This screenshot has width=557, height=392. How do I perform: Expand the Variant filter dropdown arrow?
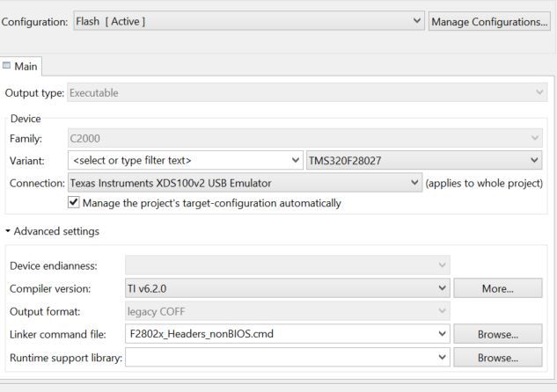tap(295, 161)
